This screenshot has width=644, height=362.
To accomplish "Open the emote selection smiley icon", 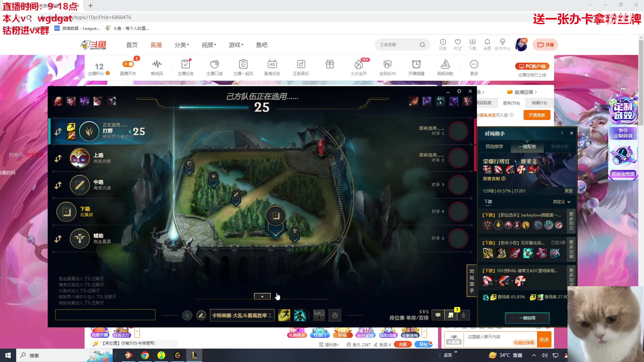I will (335, 315).
